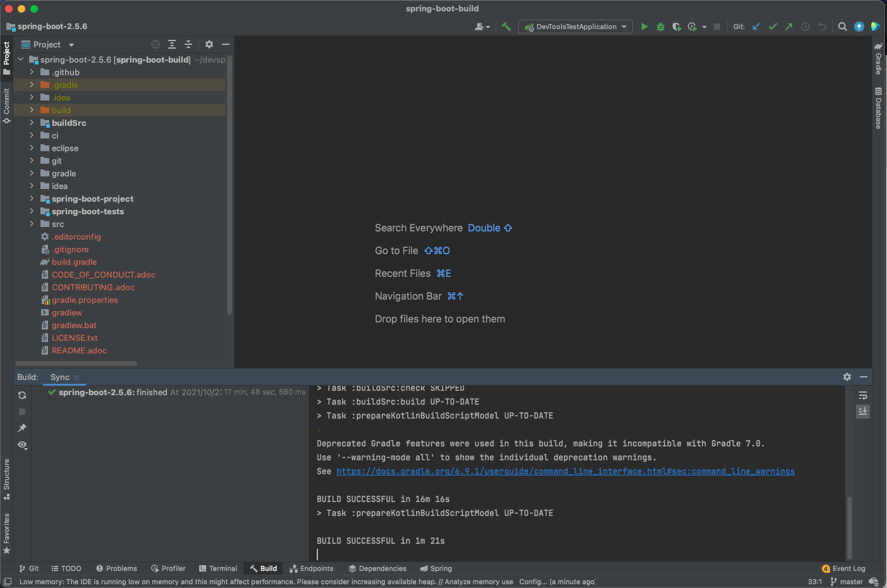Hide the Build tool window
Image resolution: width=887 pixels, height=588 pixels.
pos(864,377)
